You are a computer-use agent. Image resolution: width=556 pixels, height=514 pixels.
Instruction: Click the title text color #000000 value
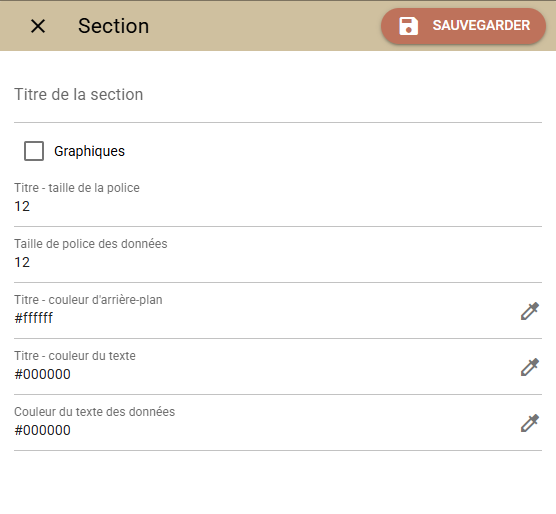click(42, 374)
